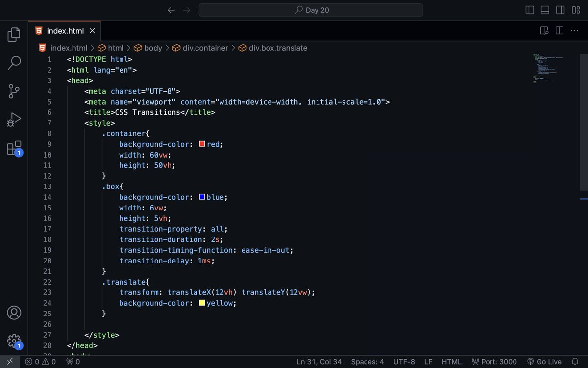Click the closing style tag
The image size is (588, 368).
point(102,335)
